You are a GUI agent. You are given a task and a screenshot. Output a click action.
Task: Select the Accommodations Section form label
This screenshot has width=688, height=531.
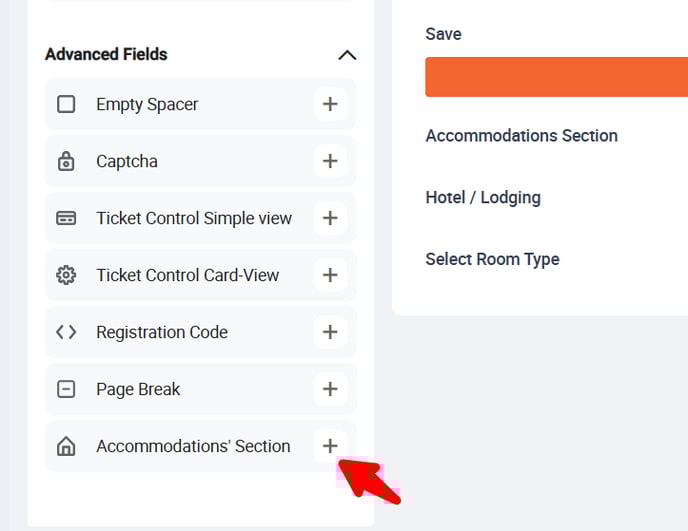point(522,136)
